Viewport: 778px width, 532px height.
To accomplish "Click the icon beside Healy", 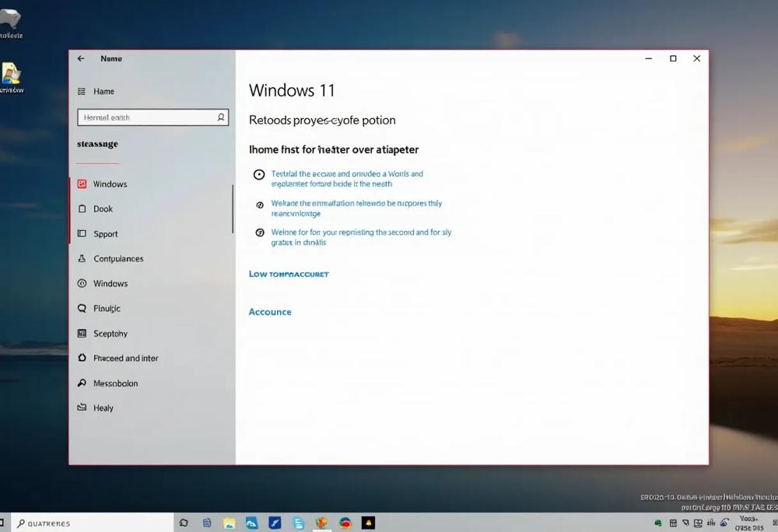I will [82, 407].
